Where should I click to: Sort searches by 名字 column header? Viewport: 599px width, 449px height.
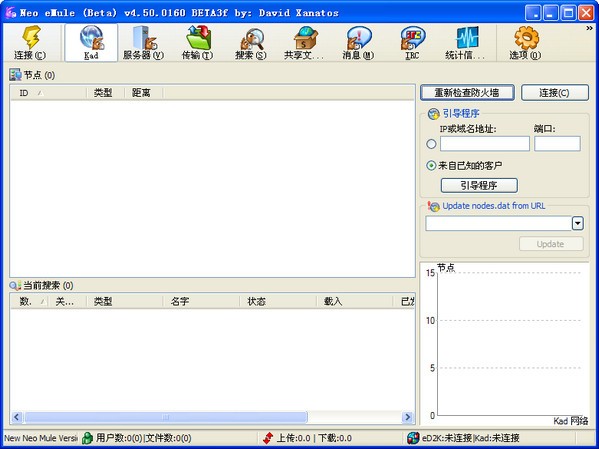pos(201,301)
